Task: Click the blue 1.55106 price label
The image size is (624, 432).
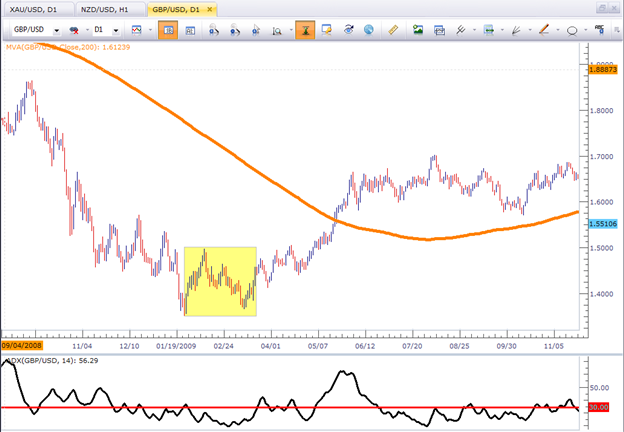Action: 603,224
